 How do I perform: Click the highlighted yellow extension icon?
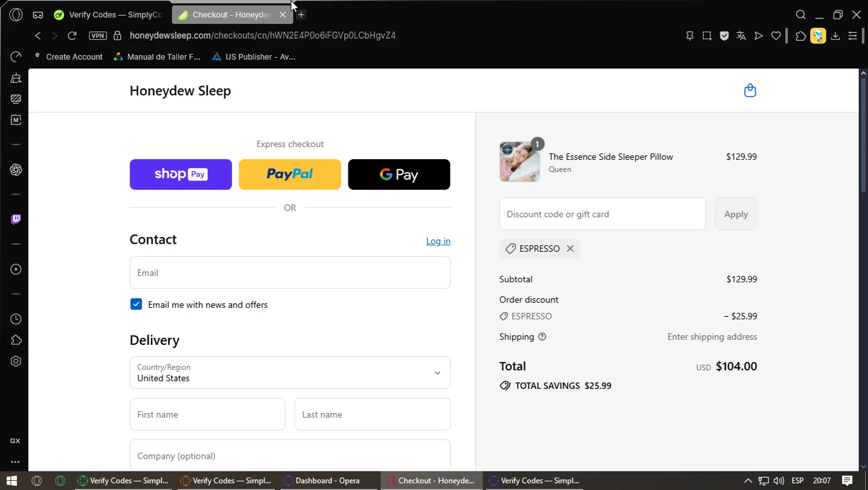[818, 36]
